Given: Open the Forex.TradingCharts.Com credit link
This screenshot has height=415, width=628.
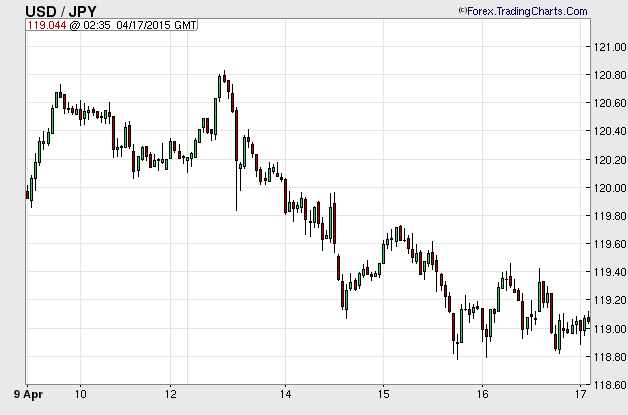Looking at the screenshot, I should pyautogui.click(x=523, y=11).
